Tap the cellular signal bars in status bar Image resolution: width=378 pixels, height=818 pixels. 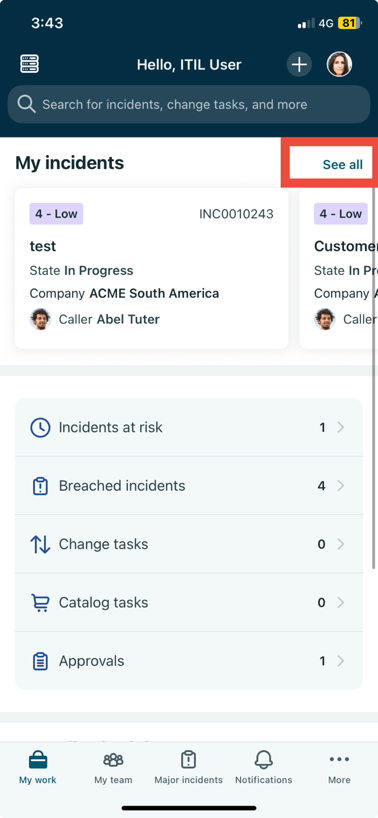[306, 23]
